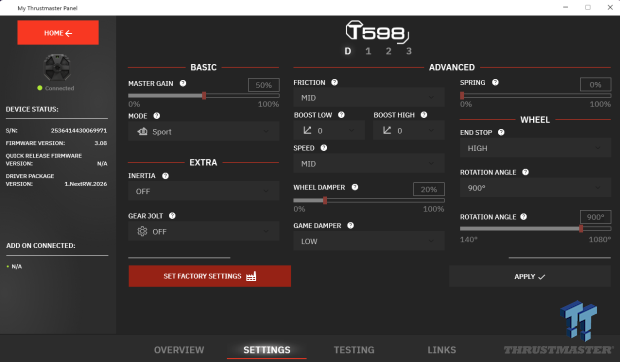620x362 pixels.
Task: Switch to the Overview tab
Action: pyautogui.click(x=179, y=350)
